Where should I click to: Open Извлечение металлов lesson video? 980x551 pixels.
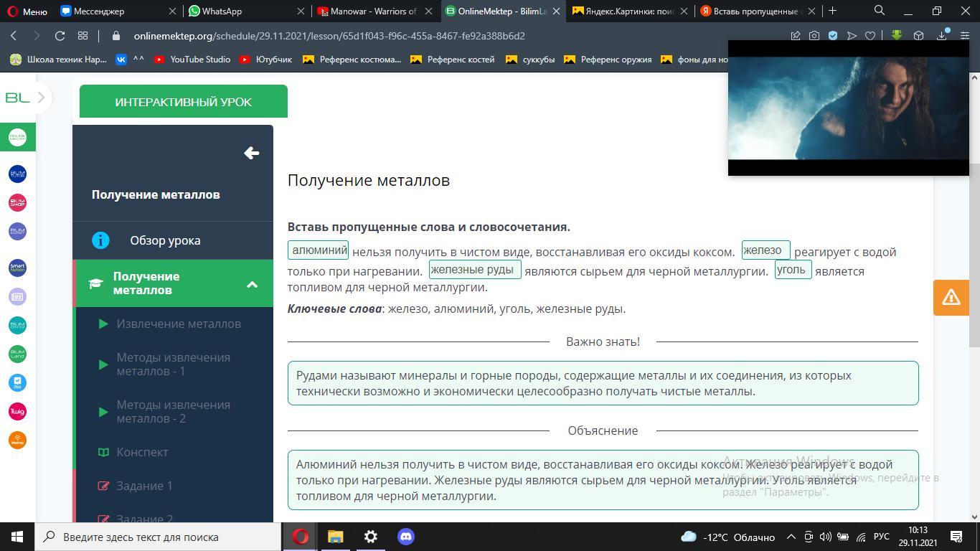pos(179,324)
